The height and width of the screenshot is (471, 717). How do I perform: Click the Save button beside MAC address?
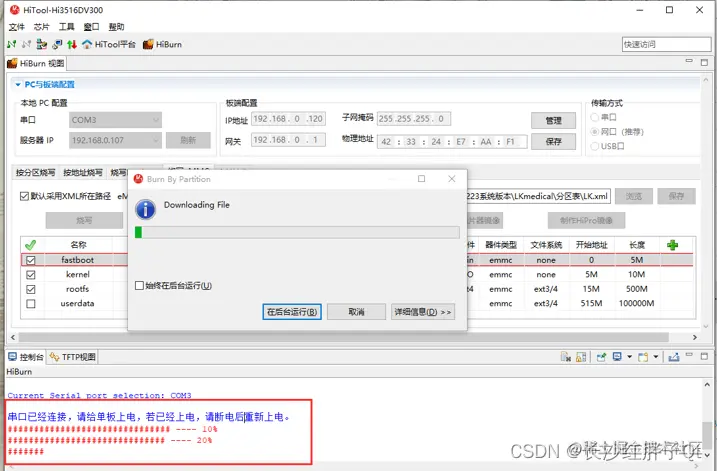pos(553,141)
